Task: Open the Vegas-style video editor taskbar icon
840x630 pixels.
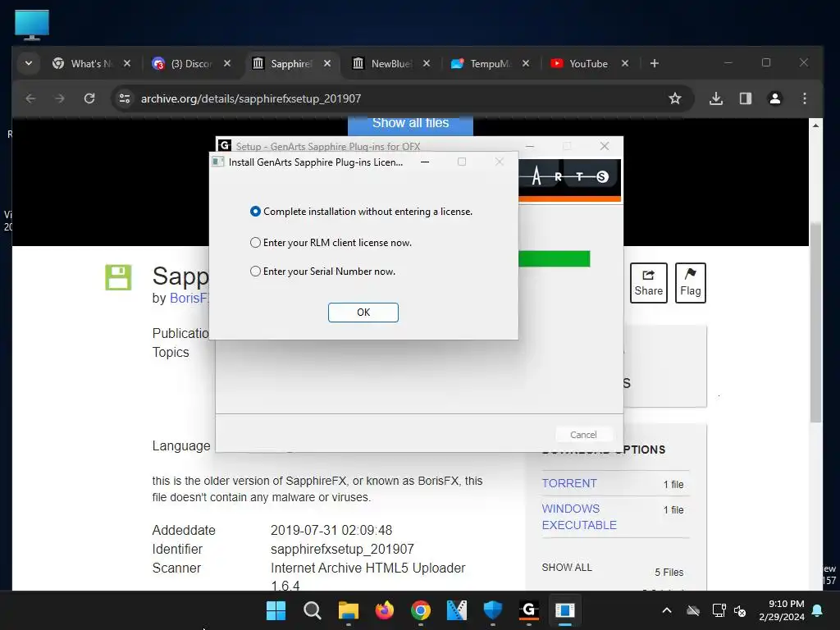Action: 457,610
